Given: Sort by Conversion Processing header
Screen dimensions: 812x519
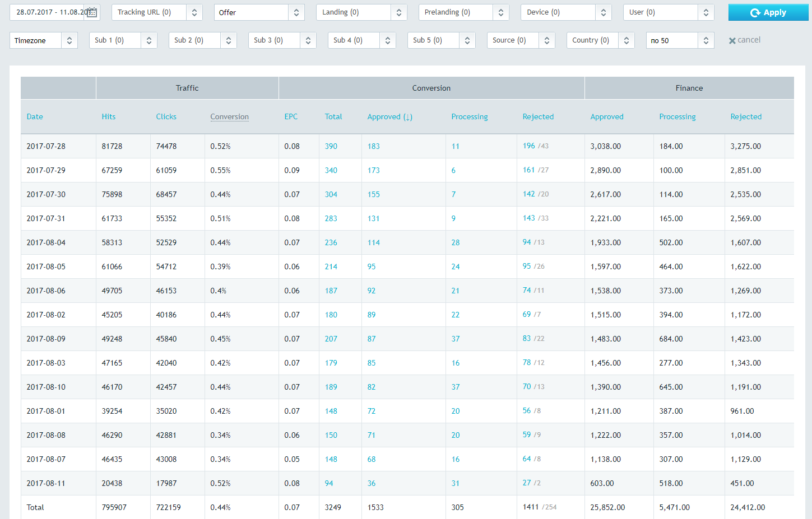Looking at the screenshot, I should tap(470, 116).
